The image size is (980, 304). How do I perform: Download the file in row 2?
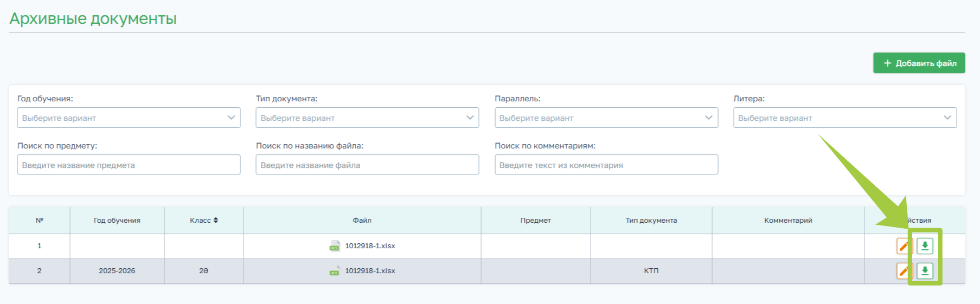[x=925, y=271]
